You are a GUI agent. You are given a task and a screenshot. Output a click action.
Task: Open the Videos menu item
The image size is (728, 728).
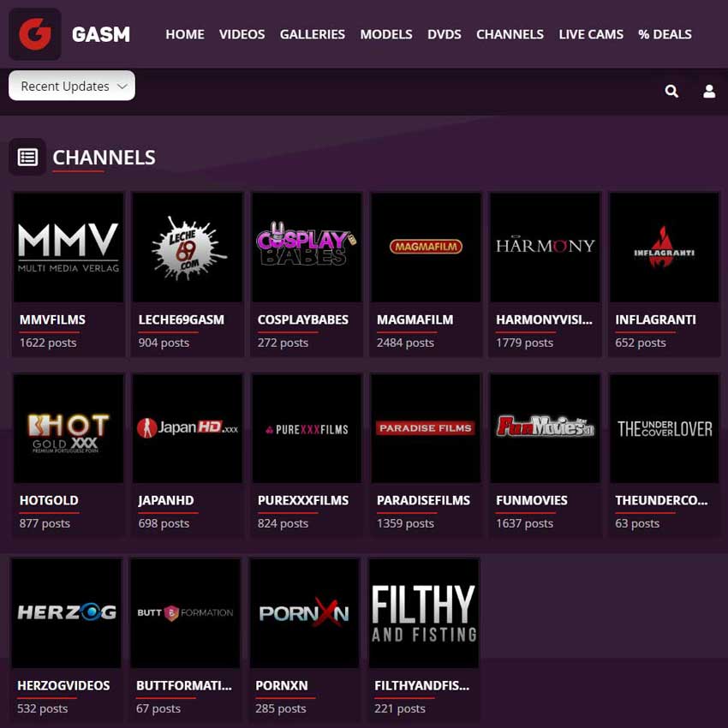[x=242, y=34]
